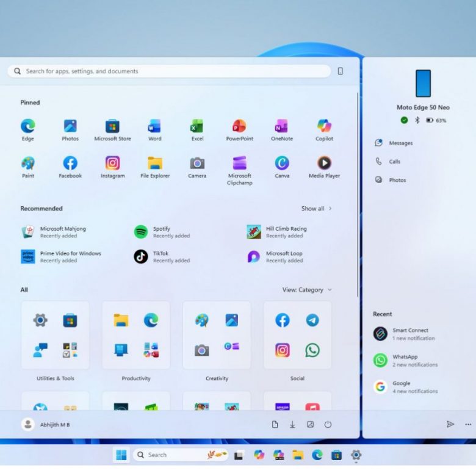Open Settings gear in Utilities category
The width and height of the screenshot is (476, 476).
pos(40,320)
